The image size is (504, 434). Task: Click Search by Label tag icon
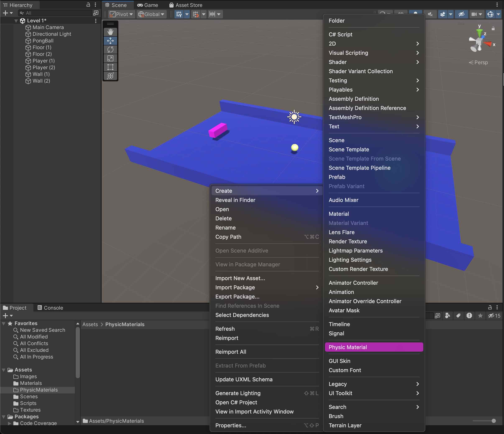point(458,316)
